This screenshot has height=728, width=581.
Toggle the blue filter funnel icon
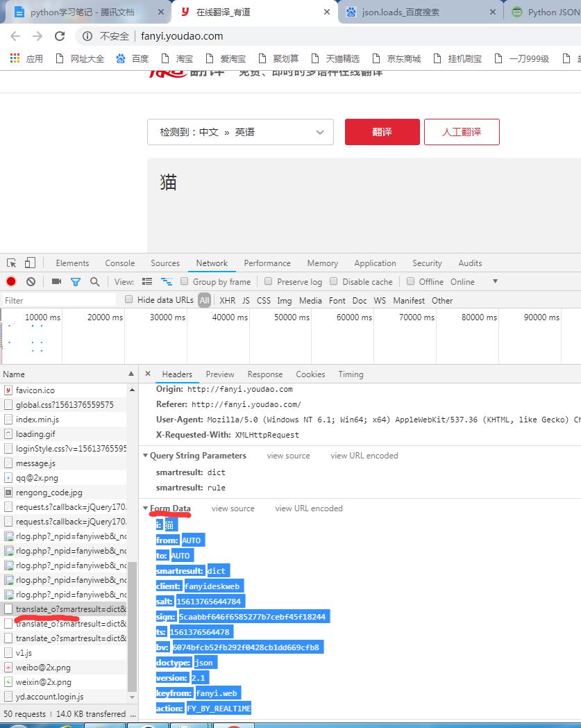[76, 282]
